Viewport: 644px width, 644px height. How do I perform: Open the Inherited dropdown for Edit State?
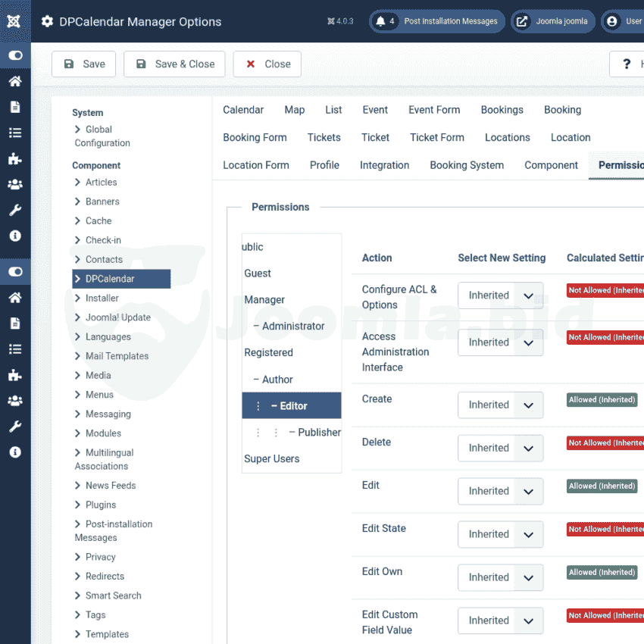[x=500, y=534]
